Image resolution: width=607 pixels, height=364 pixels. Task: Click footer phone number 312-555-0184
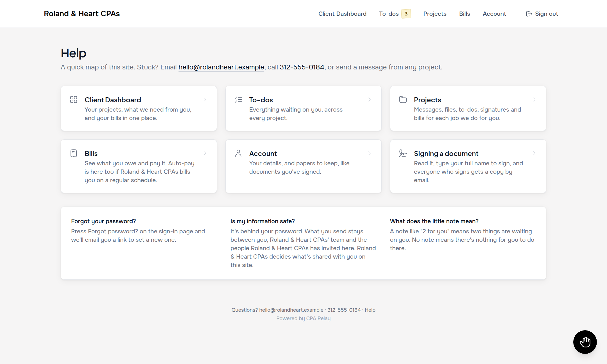pyautogui.click(x=344, y=310)
